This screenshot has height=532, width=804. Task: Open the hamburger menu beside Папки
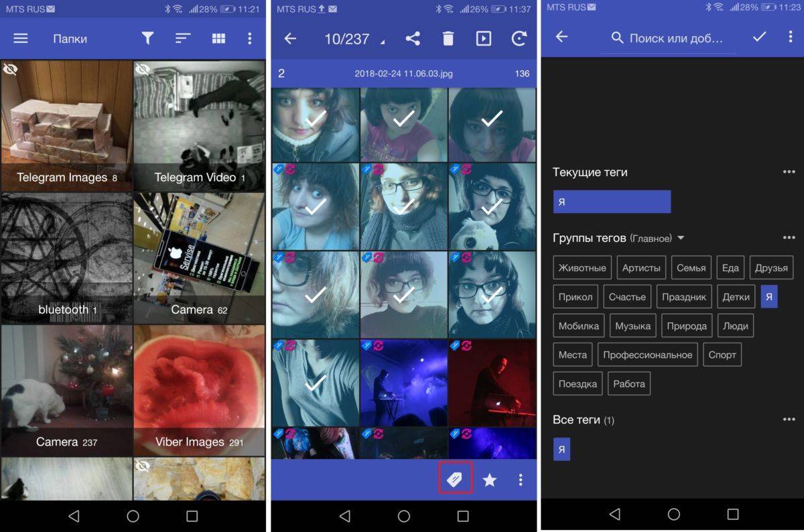[21, 39]
